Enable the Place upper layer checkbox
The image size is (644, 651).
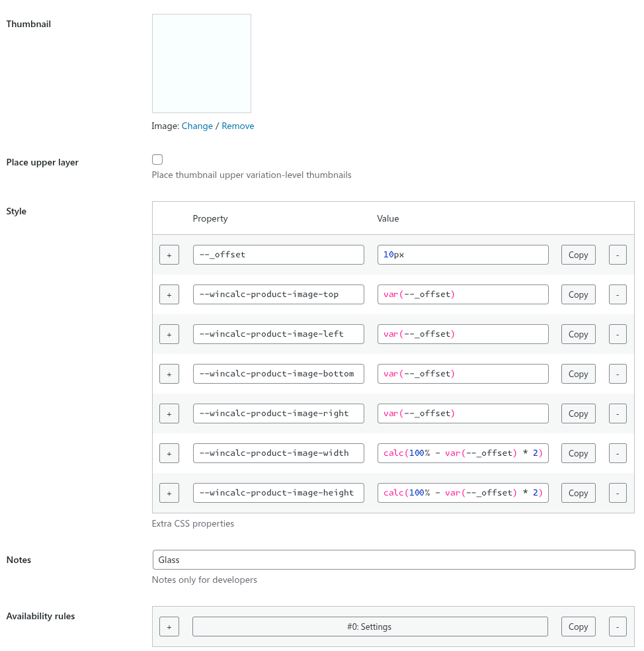pyautogui.click(x=157, y=159)
